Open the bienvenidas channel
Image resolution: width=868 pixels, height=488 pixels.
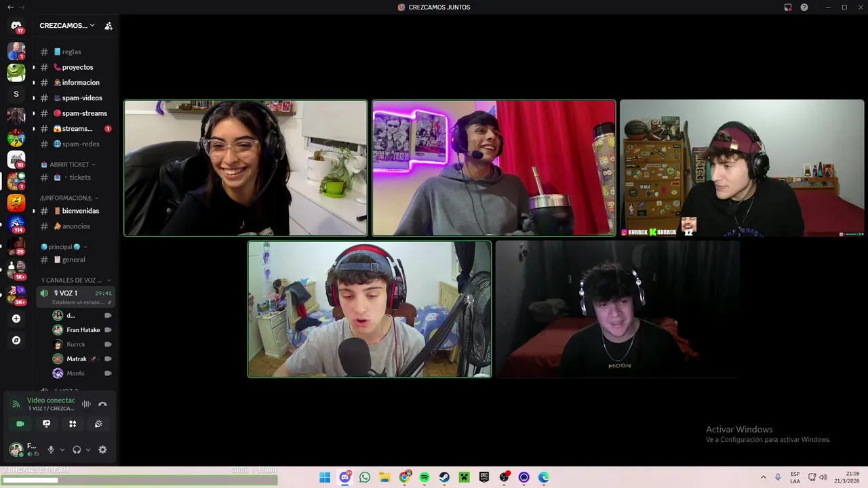click(x=75, y=211)
